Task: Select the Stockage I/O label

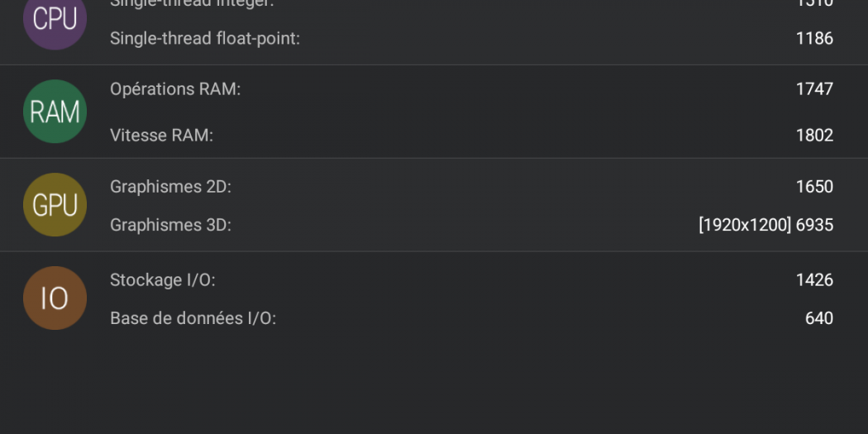Action: coord(162,280)
